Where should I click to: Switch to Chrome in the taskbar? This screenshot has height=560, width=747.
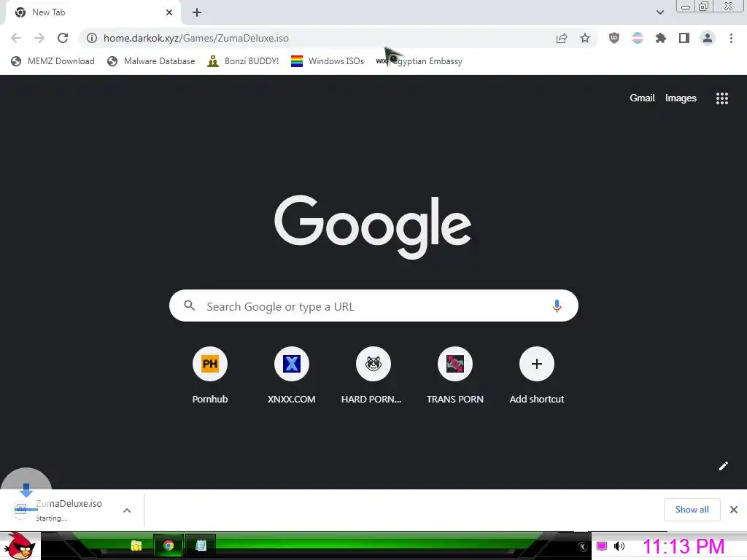[x=169, y=545]
